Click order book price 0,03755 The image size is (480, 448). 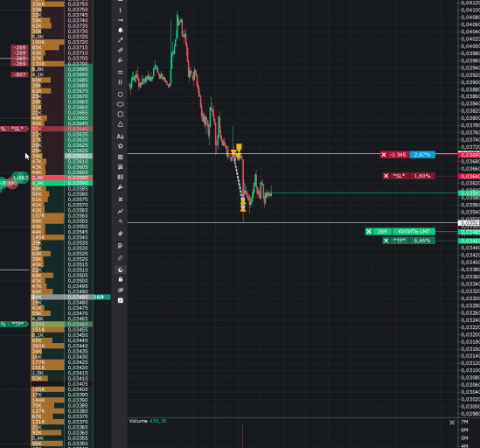[78, 4]
